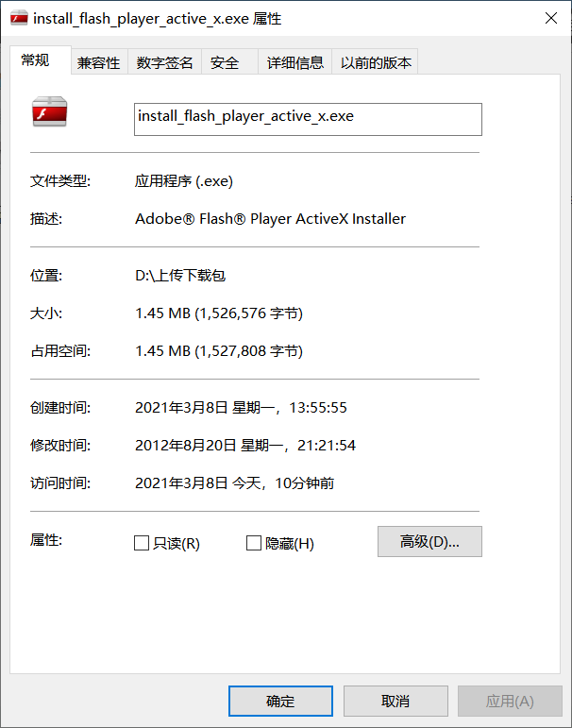Click the 文件类型: label

60,180
